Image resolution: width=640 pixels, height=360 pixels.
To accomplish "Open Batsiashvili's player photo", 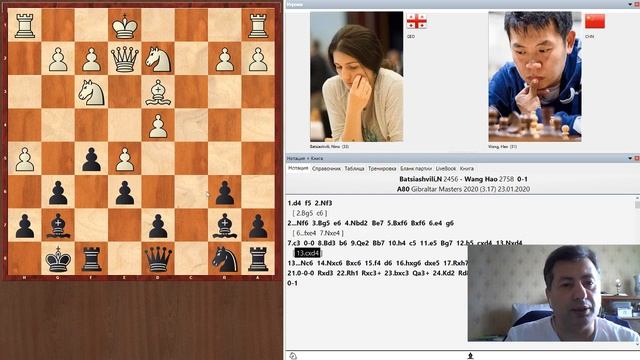I will click(356, 77).
